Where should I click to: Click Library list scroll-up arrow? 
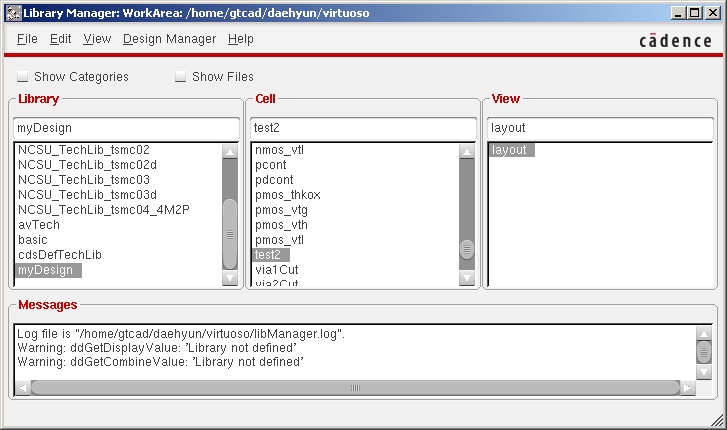pos(230,152)
